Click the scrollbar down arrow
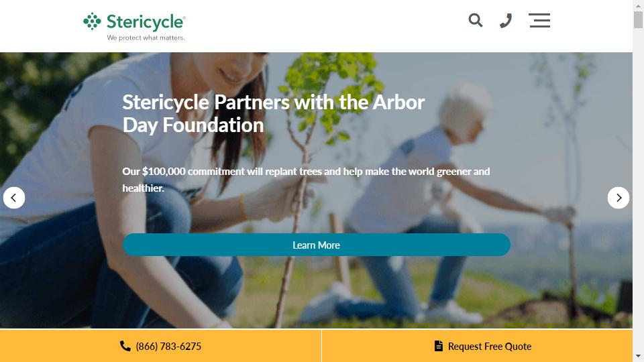This screenshot has width=644, height=362. point(638,356)
